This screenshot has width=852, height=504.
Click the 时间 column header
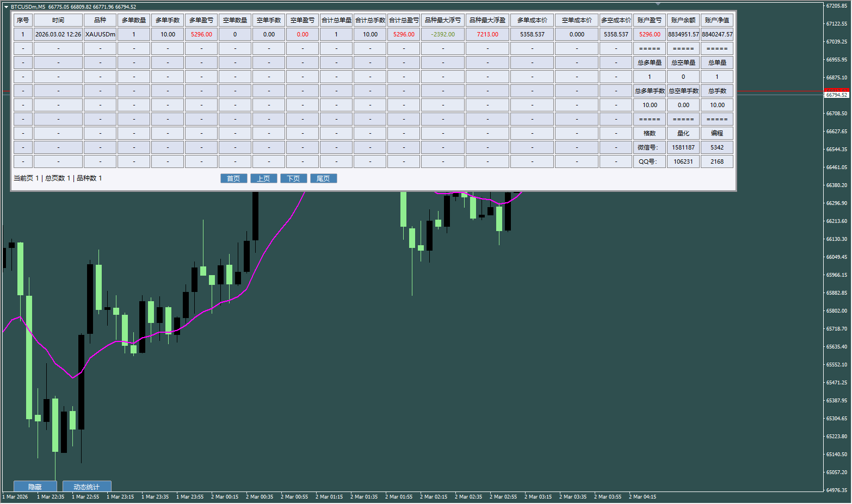click(x=58, y=20)
